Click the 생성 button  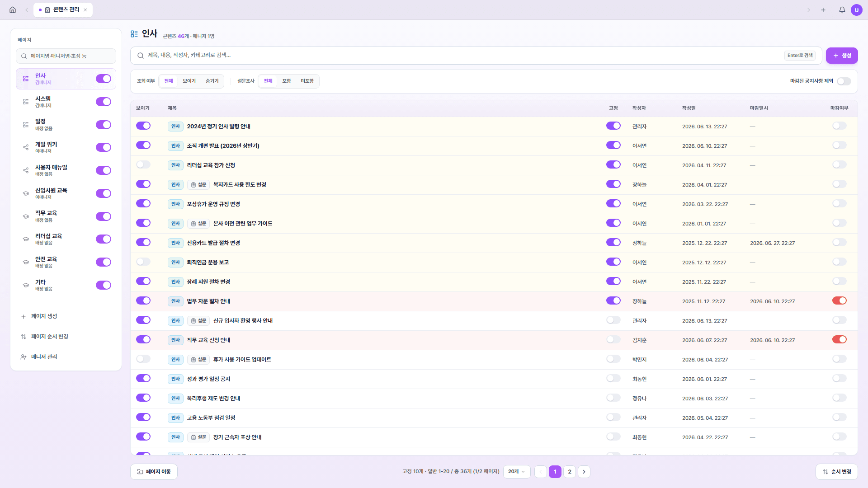842,56
